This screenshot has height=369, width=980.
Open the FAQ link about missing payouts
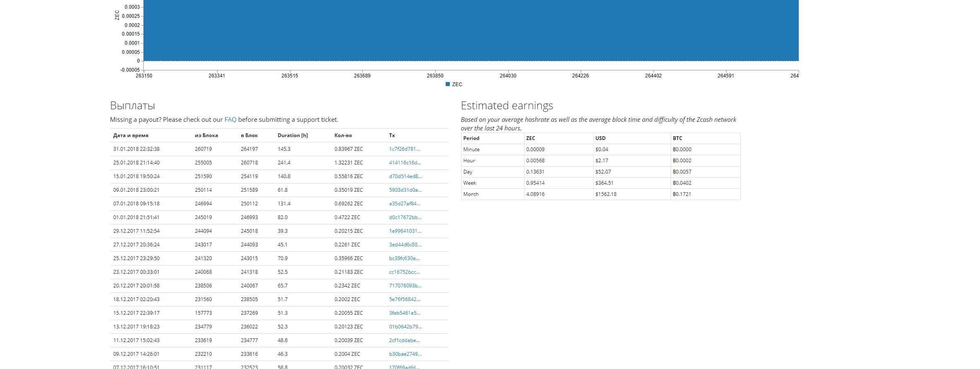(230, 120)
